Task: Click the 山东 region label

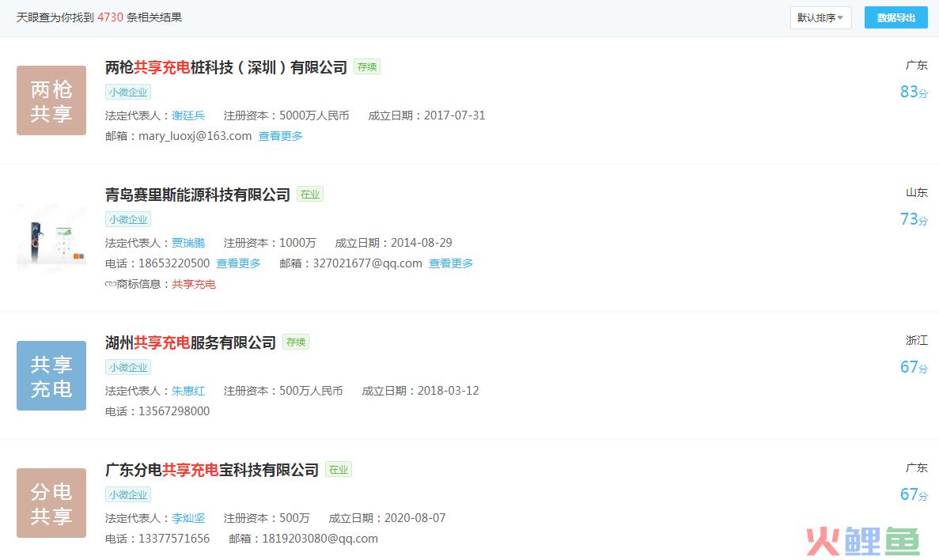Action: 916,193
